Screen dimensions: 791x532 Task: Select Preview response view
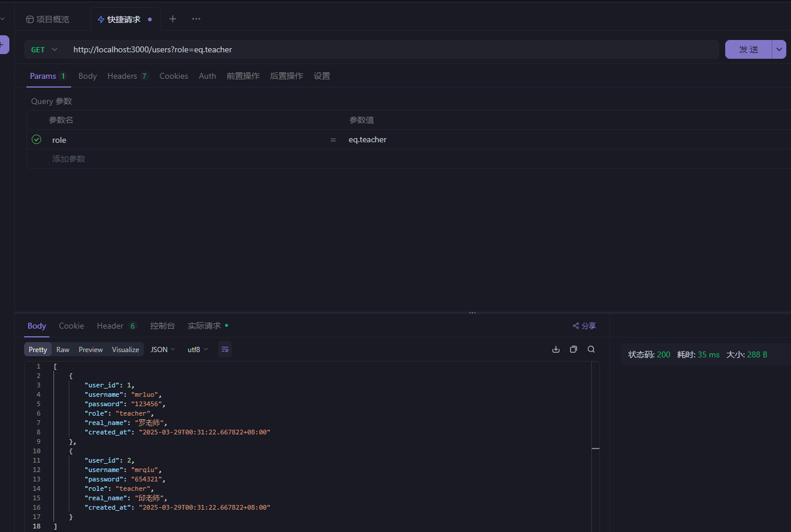pyautogui.click(x=91, y=349)
